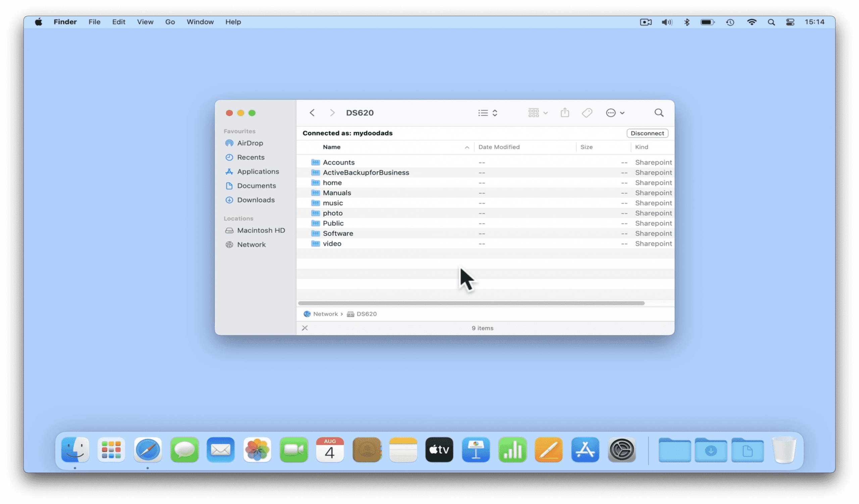Open Mail from the Dock
The height and width of the screenshot is (504, 859).
[220, 450]
